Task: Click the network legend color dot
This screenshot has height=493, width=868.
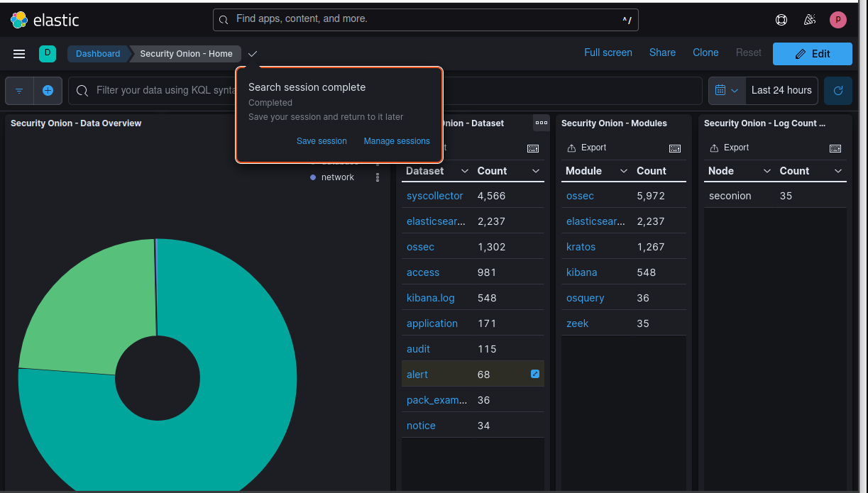Action: click(313, 177)
